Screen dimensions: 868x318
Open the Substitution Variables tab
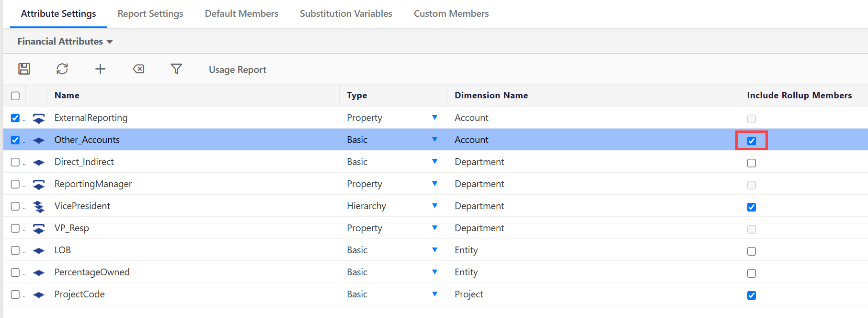coord(346,14)
